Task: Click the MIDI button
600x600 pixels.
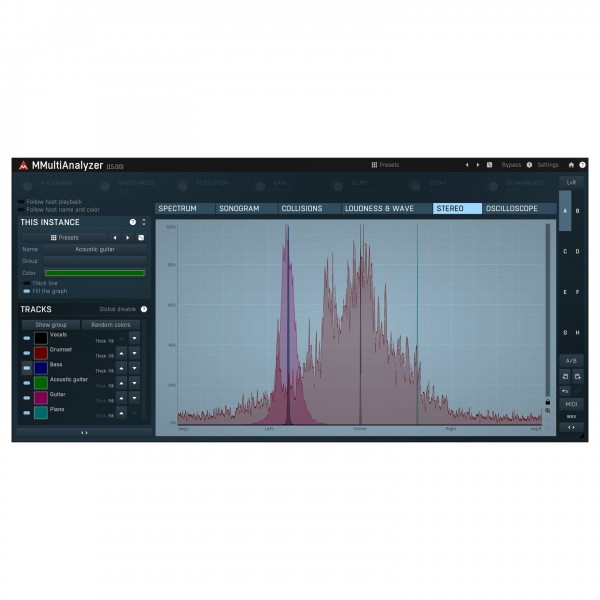Action: tap(571, 404)
